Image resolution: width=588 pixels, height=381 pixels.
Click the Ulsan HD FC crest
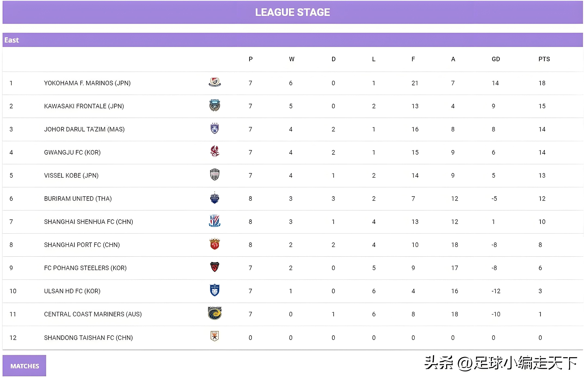[x=215, y=290]
